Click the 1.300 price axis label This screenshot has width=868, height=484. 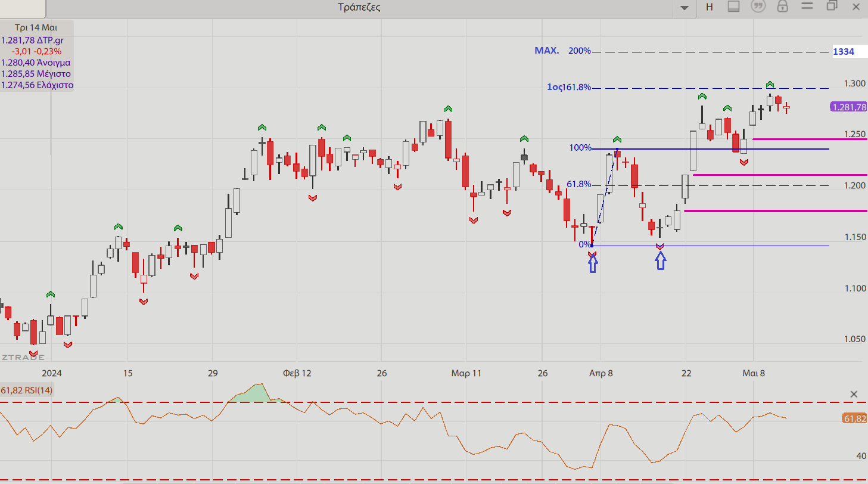point(855,83)
